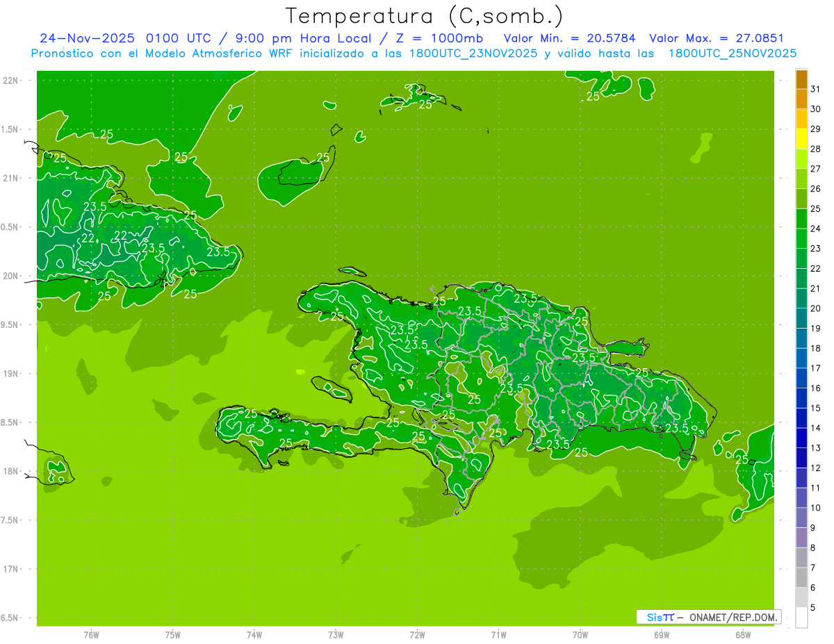
Task: Click the WRF model forecast description line
Action: click(414, 53)
